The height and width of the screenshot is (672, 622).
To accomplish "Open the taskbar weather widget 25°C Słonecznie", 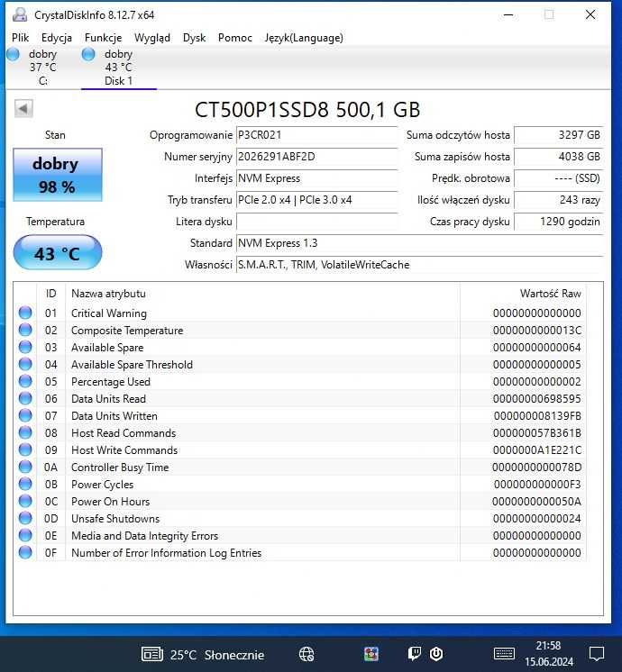I will (x=203, y=654).
